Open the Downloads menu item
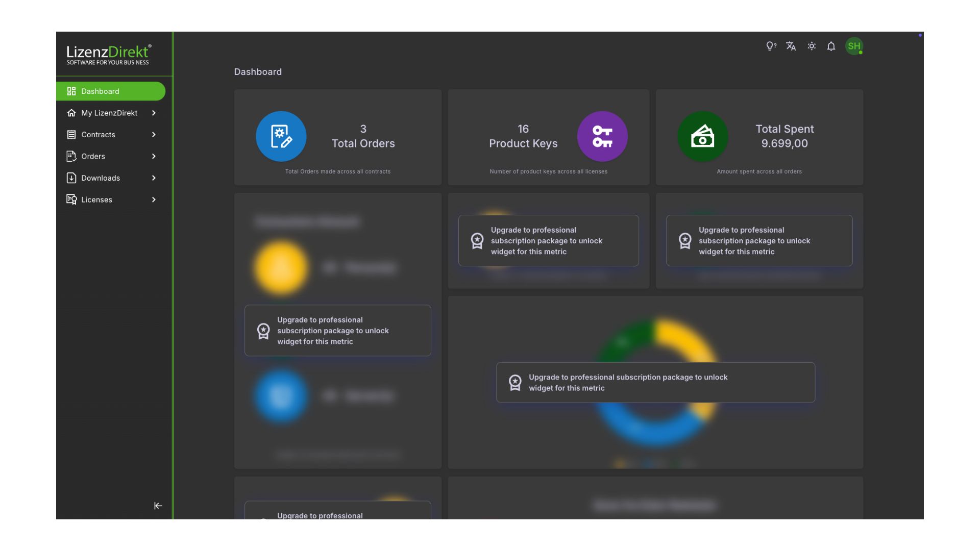The image size is (980, 551). click(x=101, y=178)
